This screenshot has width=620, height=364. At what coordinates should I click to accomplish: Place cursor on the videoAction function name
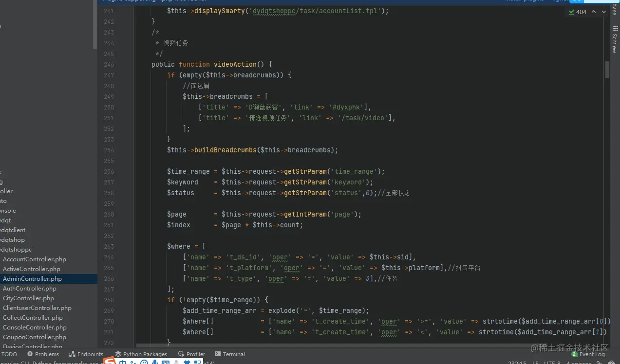[235, 64]
